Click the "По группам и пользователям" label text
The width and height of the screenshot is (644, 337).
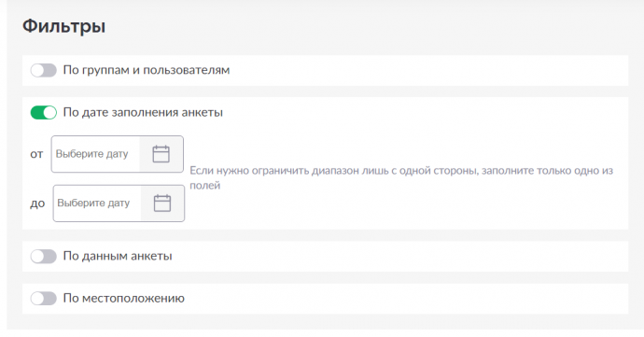click(x=147, y=70)
